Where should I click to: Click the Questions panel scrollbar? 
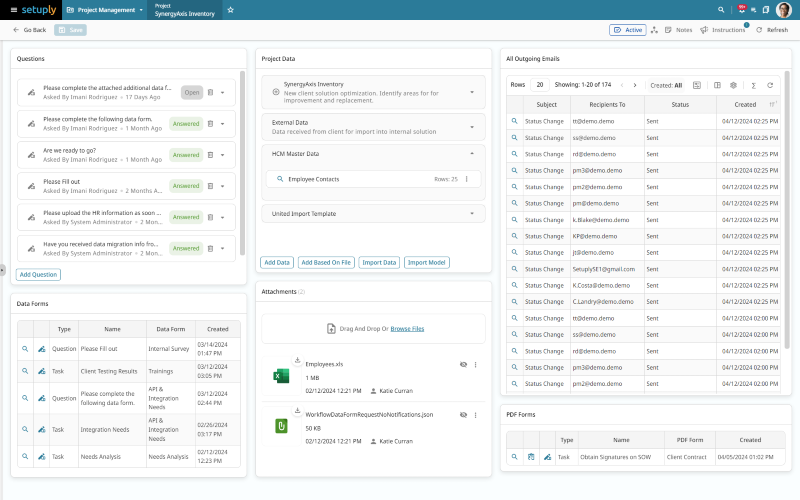[x=242, y=163]
